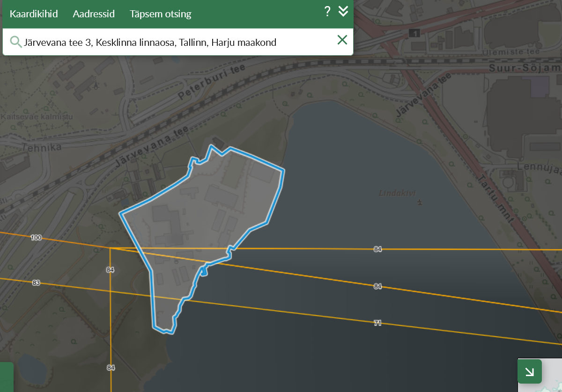562x392 pixels.
Task: Clear the search with the green X
Action: click(x=342, y=40)
